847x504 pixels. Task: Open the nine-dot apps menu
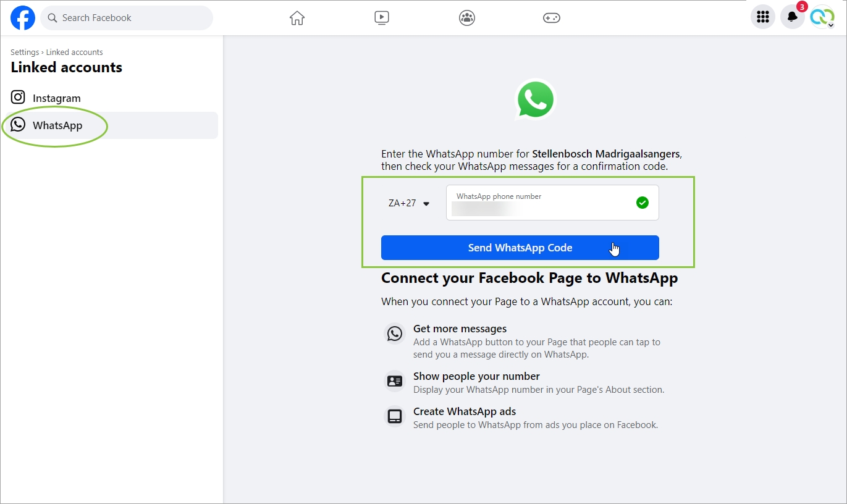tap(762, 17)
